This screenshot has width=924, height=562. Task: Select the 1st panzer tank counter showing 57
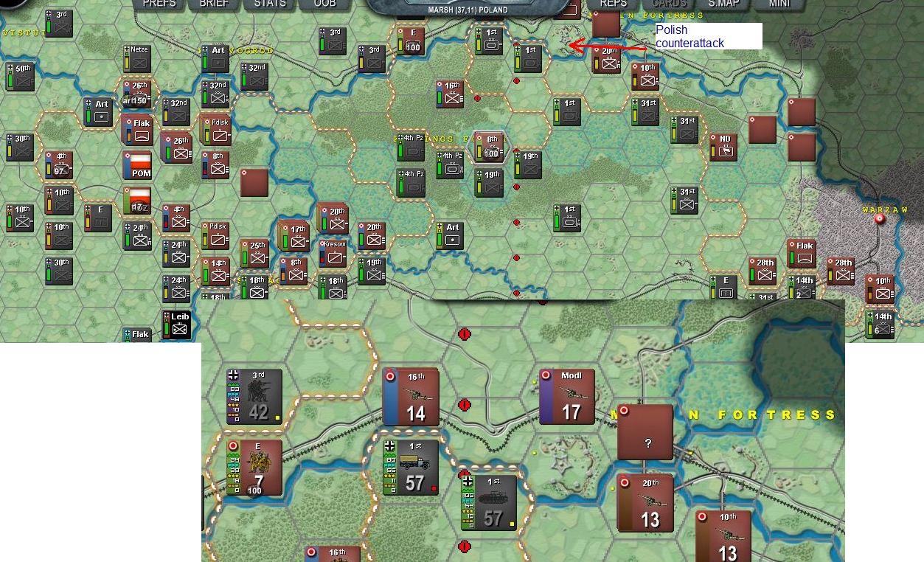489,503
